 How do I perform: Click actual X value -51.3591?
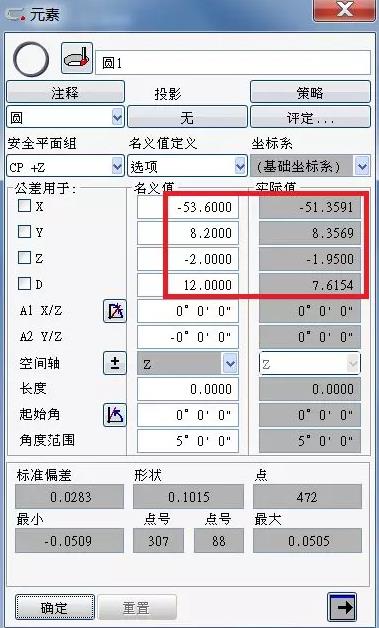310,207
